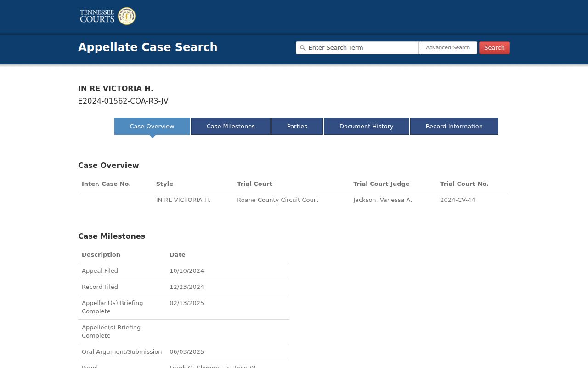The width and height of the screenshot is (588, 368).
Task: Click the date 10/10/2024
Action: 187,271
